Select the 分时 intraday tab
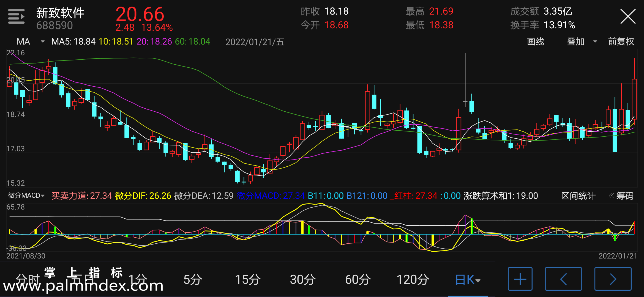The image size is (644, 297). click(x=28, y=279)
